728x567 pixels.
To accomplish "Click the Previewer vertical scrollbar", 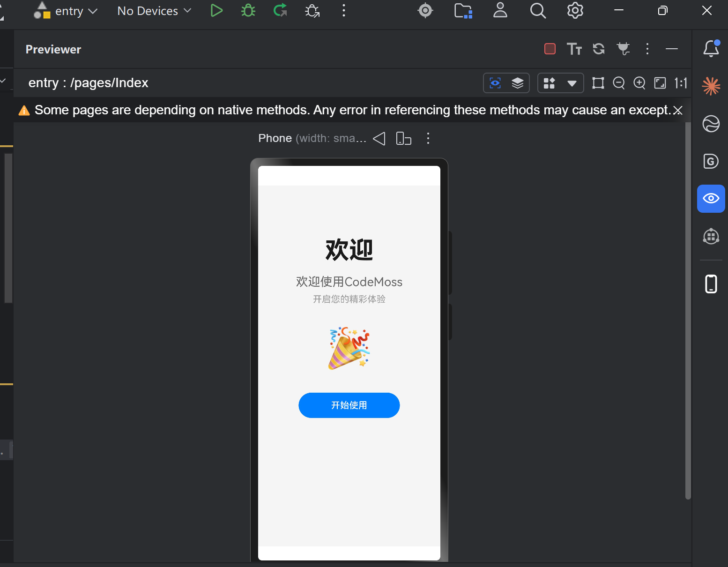I will [688, 310].
